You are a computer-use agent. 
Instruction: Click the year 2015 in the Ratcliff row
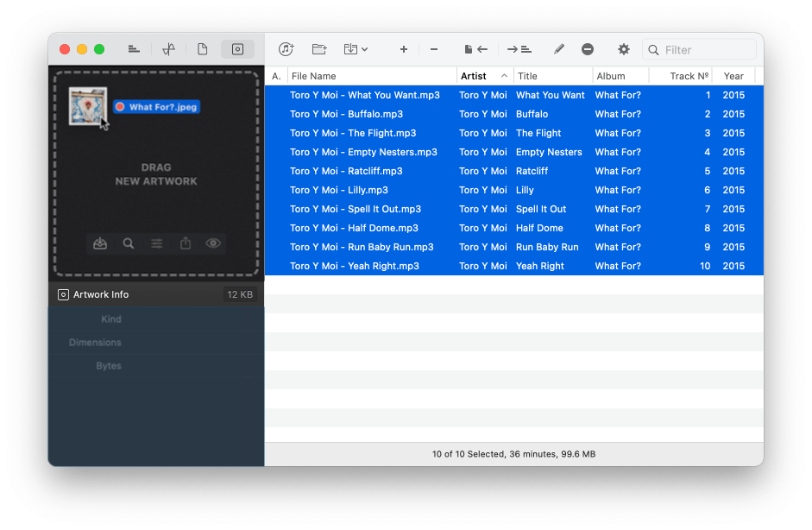(733, 171)
